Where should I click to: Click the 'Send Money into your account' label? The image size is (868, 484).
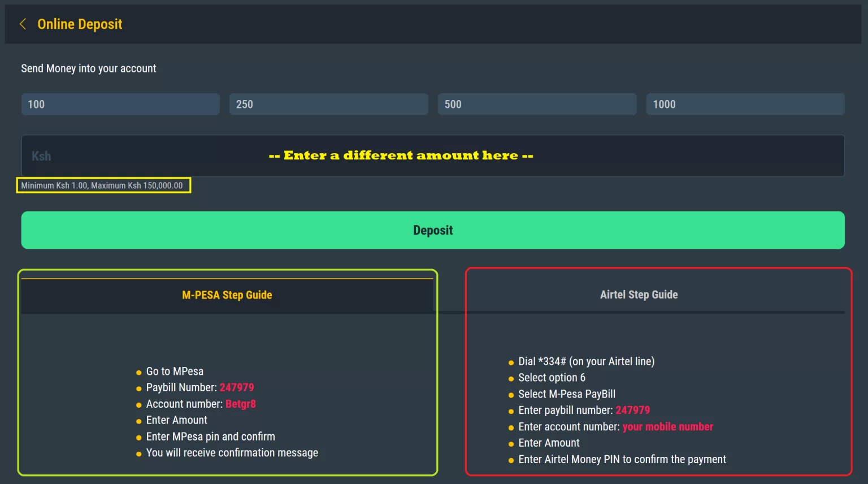[x=89, y=68]
